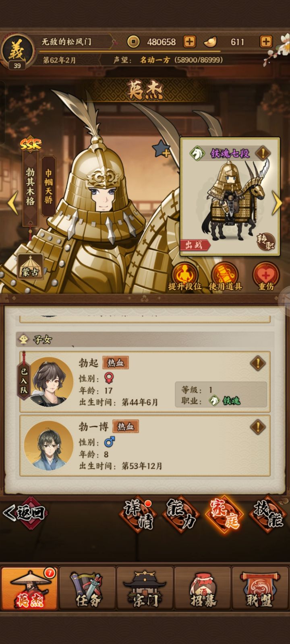Open the info icon on 铁魂七段 card
The height and width of the screenshot is (644, 290).
click(x=263, y=153)
